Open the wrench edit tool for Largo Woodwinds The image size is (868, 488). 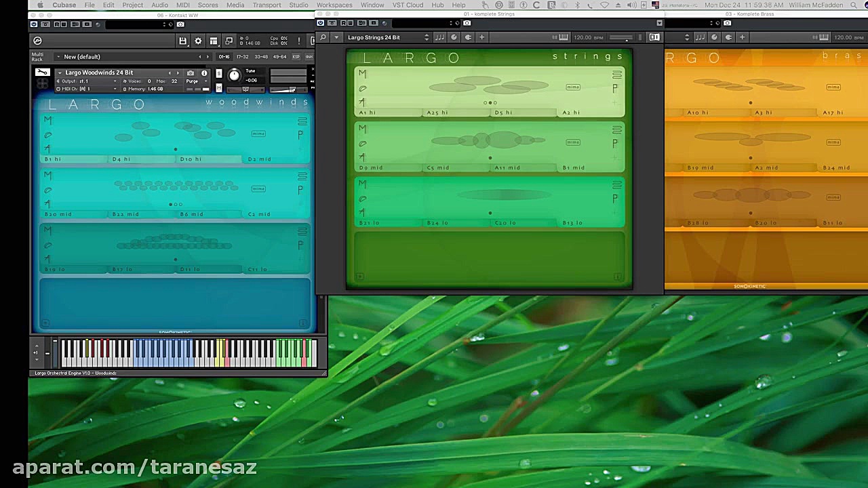point(43,73)
